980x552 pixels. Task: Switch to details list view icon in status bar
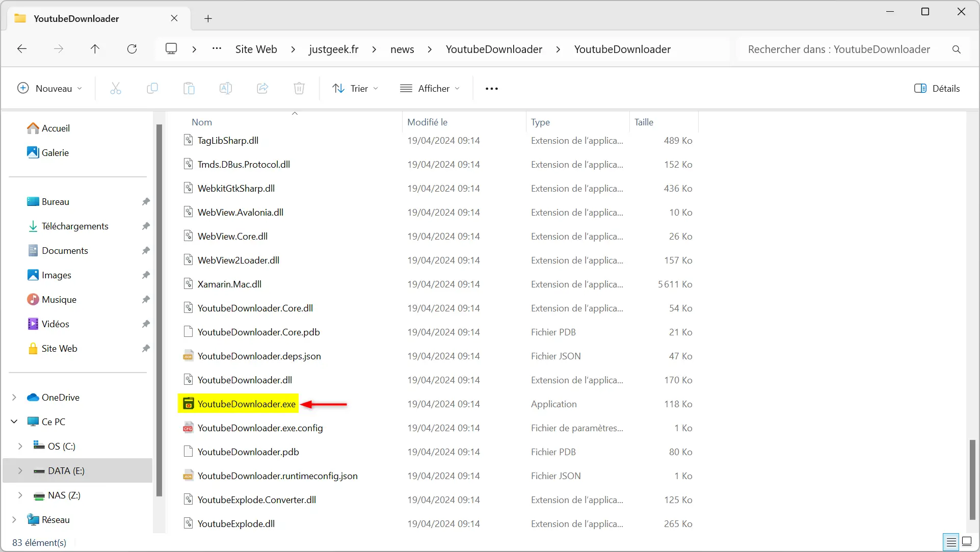tap(951, 542)
